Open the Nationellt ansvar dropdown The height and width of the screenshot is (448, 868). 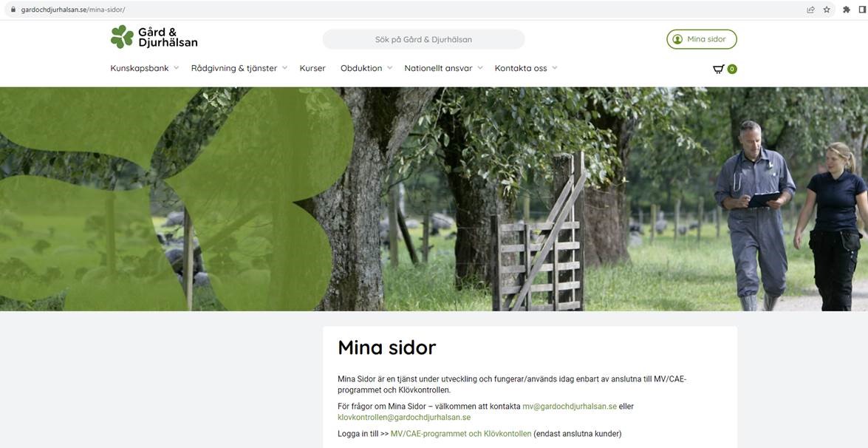[x=443, y=68]
